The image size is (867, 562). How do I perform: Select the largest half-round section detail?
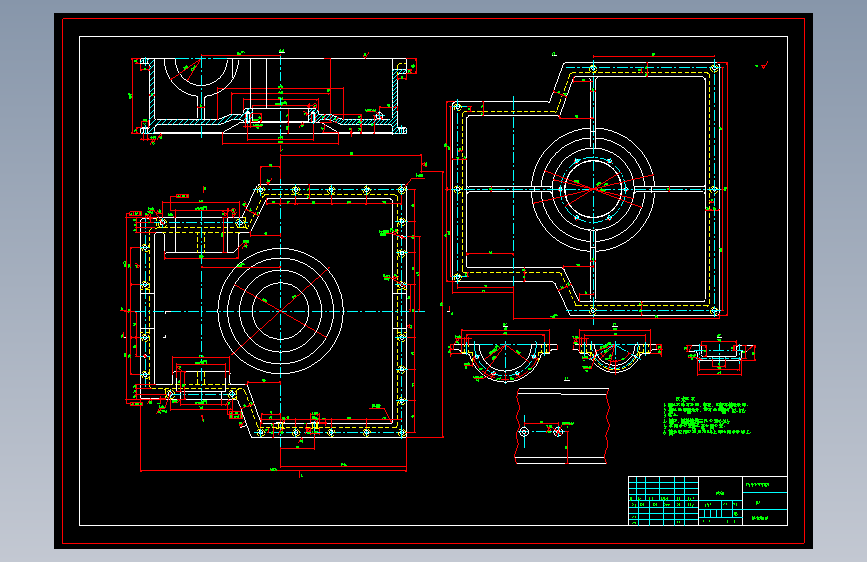[504, 354]
